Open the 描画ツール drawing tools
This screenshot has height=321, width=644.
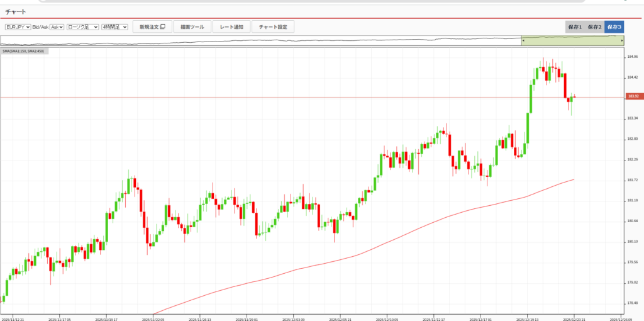click(192, 27)
